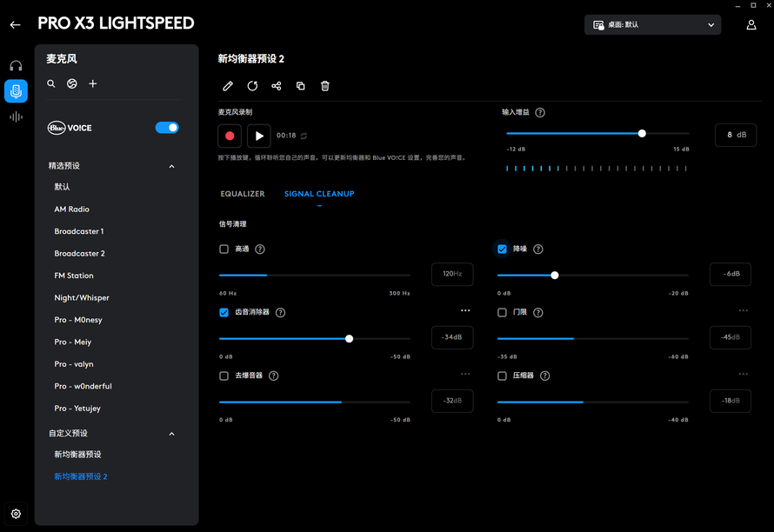Select the microphone tab icon in sidebar

(16, 90)
